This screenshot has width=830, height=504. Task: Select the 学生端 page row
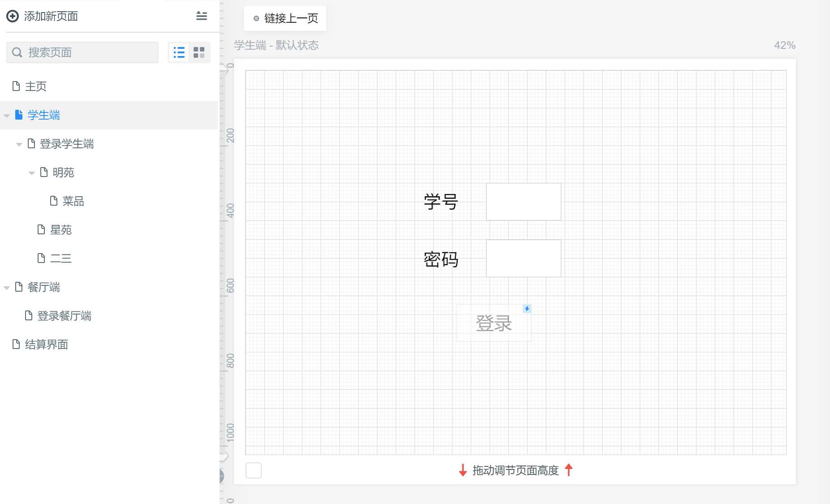pos(108,115)
